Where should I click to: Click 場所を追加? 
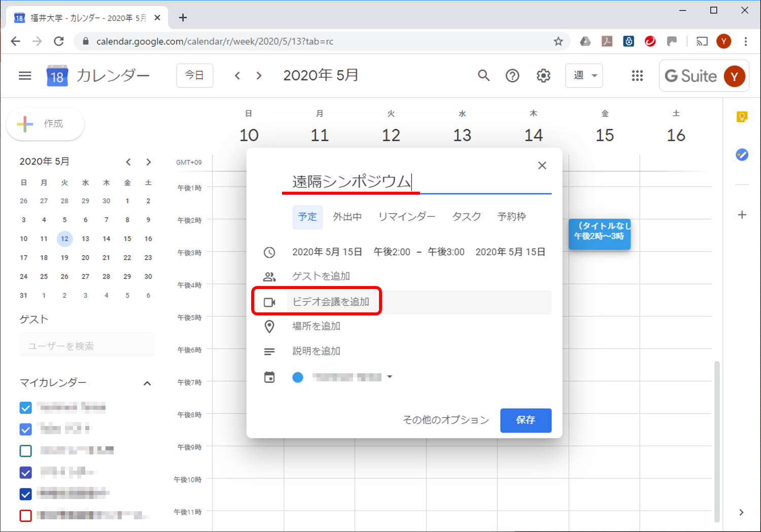[x=316, y=327]
